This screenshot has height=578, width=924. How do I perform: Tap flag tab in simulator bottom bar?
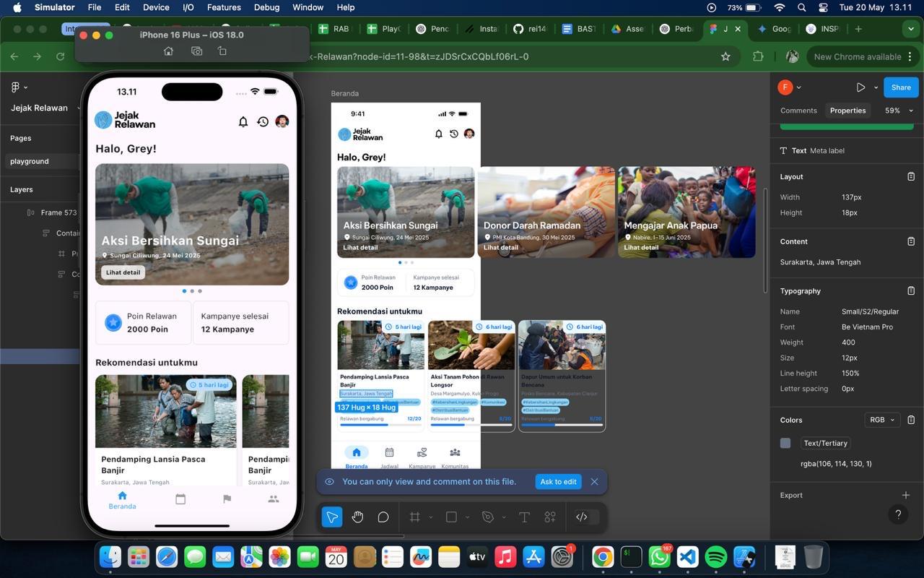click(227, 499)
